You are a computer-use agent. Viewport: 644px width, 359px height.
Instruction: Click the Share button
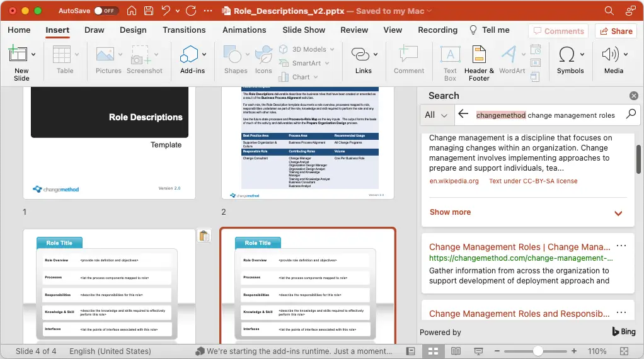click(x=616, y=31)
